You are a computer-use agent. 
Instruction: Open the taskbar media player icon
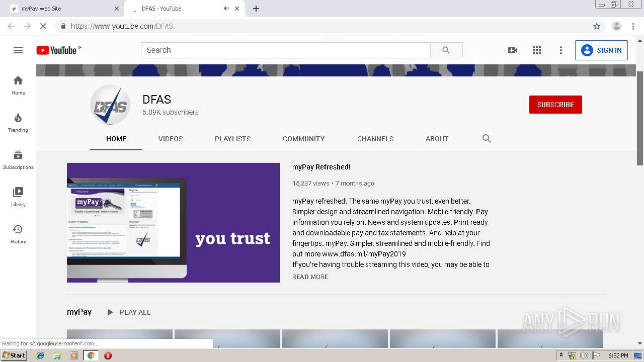(x=74, y=355)
